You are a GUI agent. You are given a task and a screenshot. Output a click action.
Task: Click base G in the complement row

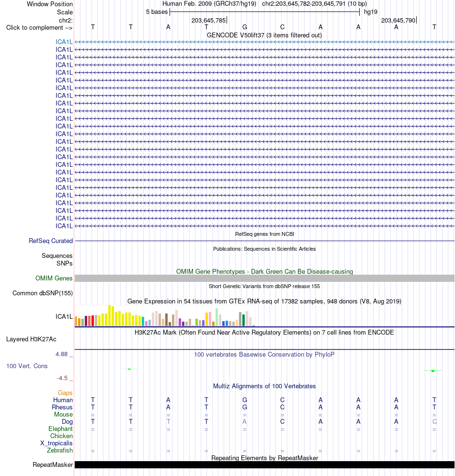pyautogui.click(x=245, y=27)
